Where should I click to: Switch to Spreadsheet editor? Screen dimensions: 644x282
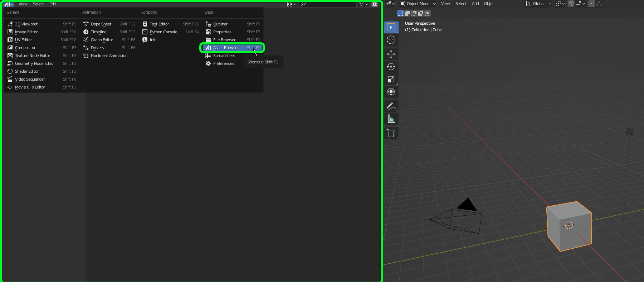tap(233, 56)
